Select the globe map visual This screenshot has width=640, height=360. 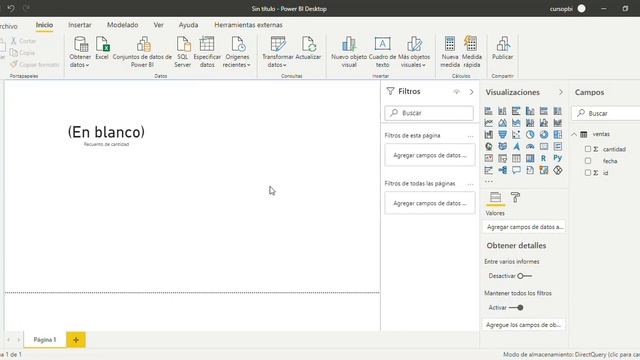(489, 147)
